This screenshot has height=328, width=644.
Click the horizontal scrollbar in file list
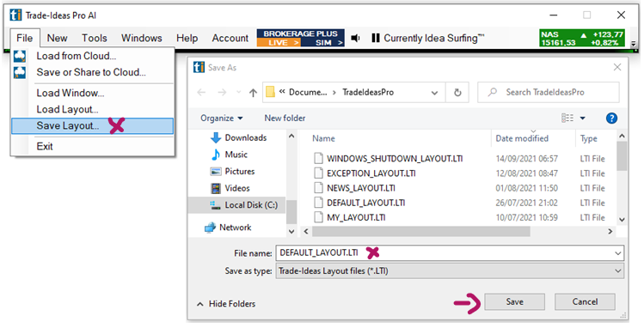[421, 232]
